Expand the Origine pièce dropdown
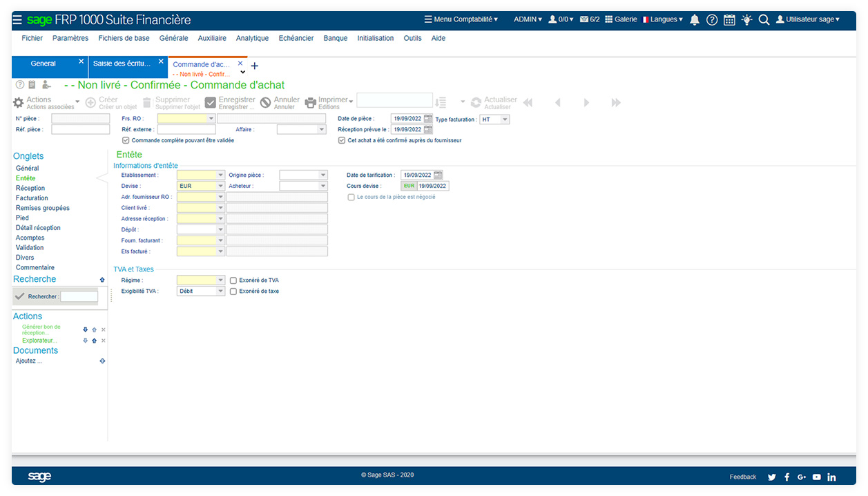This screenshot has width=868, height=496. (x=323, y=175)
